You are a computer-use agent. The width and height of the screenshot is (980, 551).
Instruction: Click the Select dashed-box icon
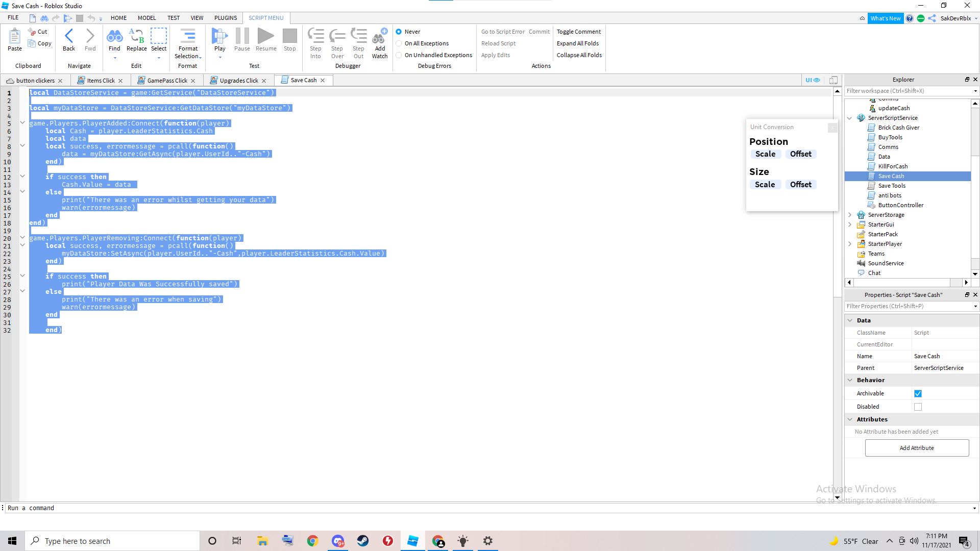point(158,36)
